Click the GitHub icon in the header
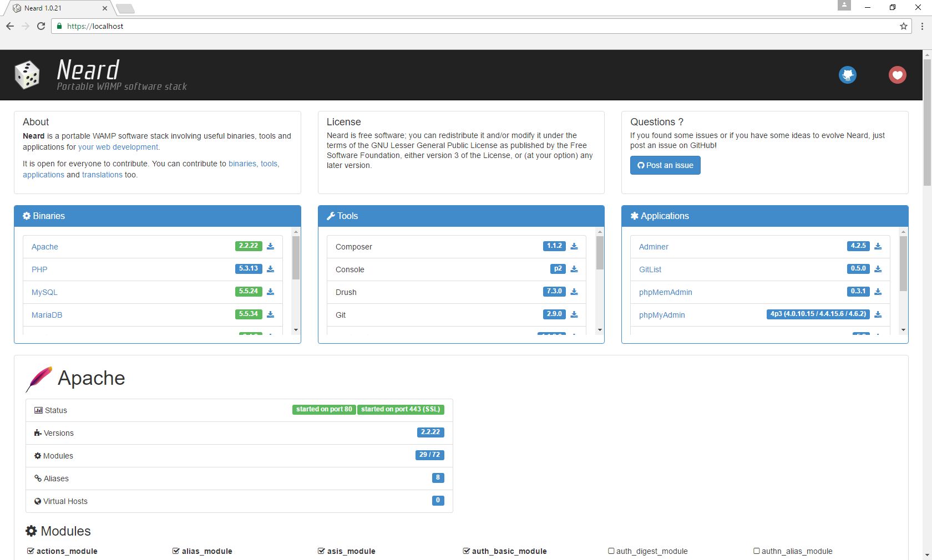The width and height of the screenshot is (932, 560). point(847,75)
